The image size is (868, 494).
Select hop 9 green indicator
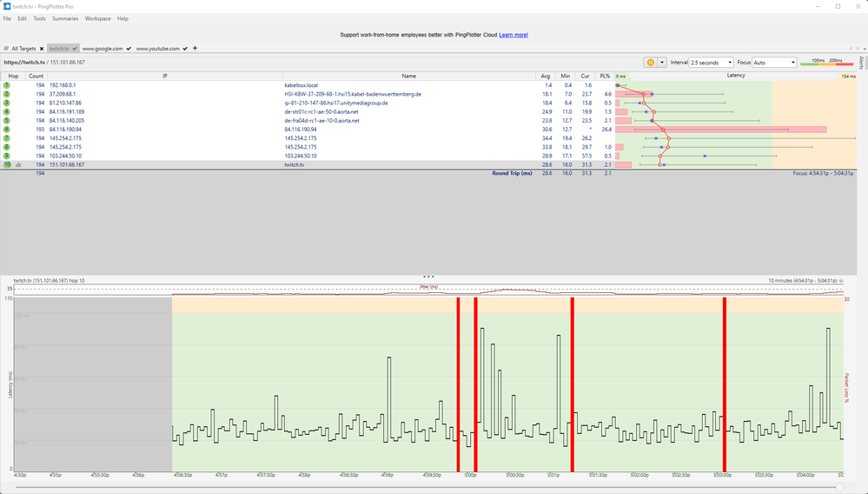pos(7,157)
